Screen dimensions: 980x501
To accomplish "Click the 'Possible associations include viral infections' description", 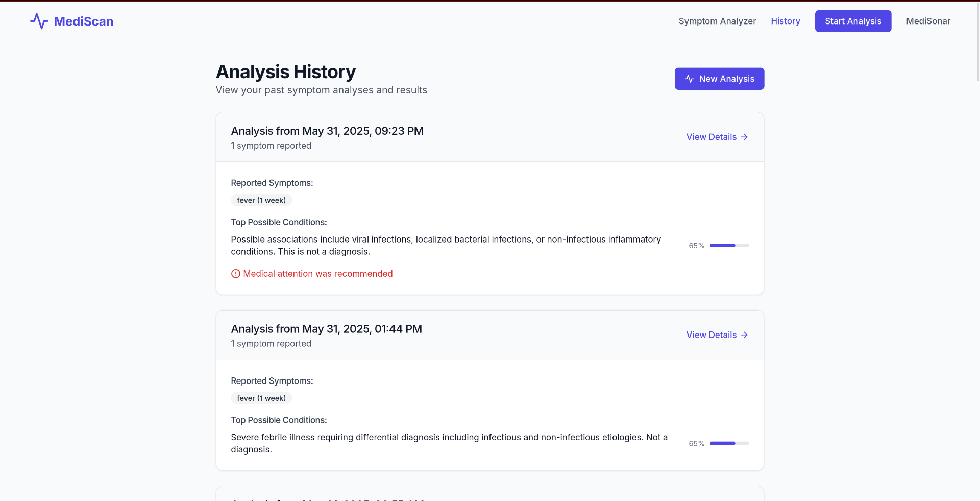I will click(x=446, y=246).
